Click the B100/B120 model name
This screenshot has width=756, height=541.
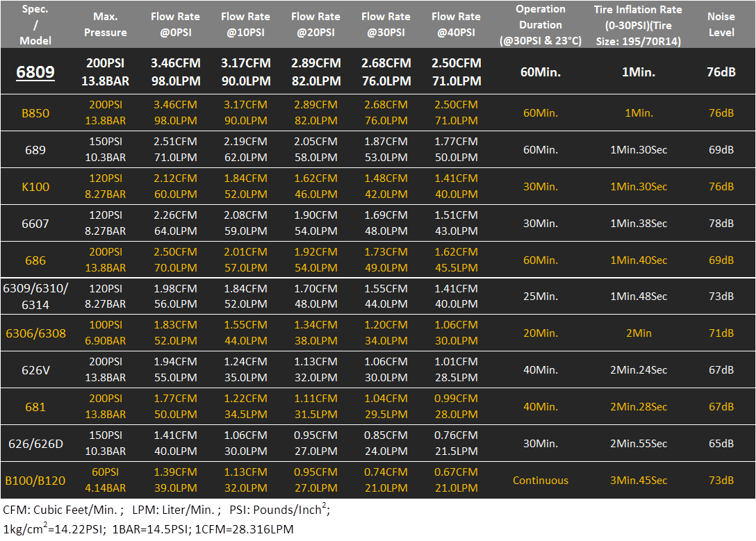(x=35, y=481)
